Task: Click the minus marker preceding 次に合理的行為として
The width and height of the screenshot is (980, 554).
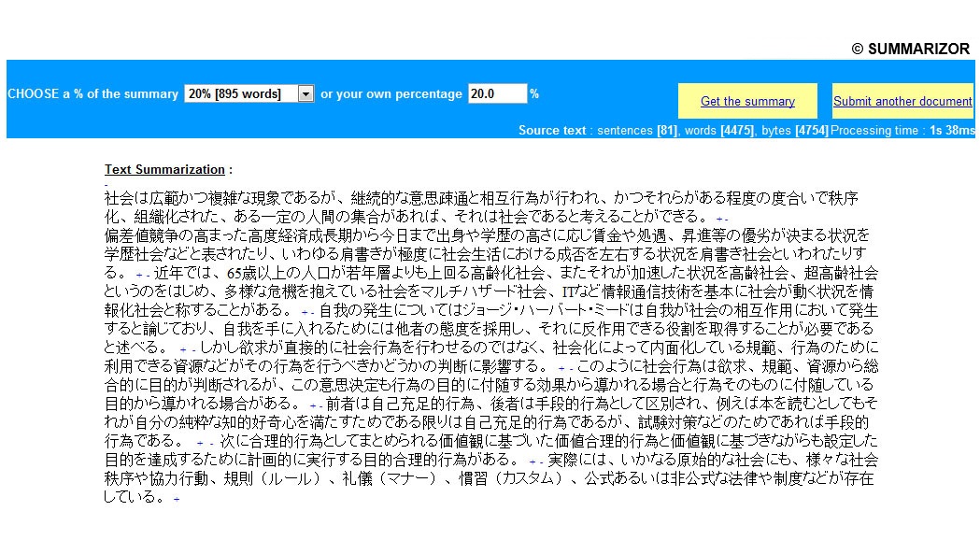Action: (x=212, y=444)
